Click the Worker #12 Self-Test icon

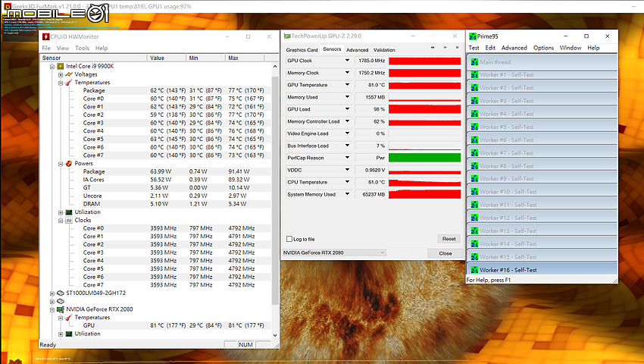tap(474, 218)
